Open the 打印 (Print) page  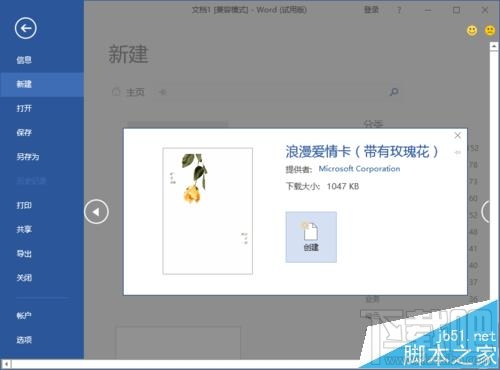[x=24, y=205]
